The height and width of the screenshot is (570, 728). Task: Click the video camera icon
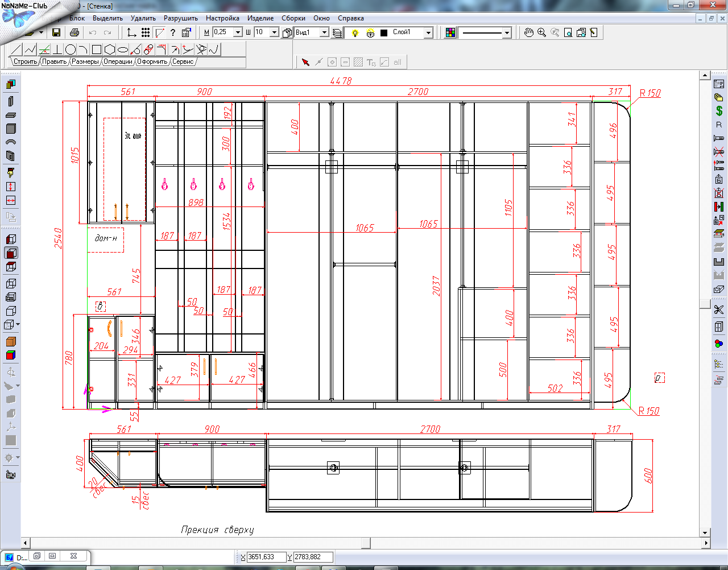(11, 475)
